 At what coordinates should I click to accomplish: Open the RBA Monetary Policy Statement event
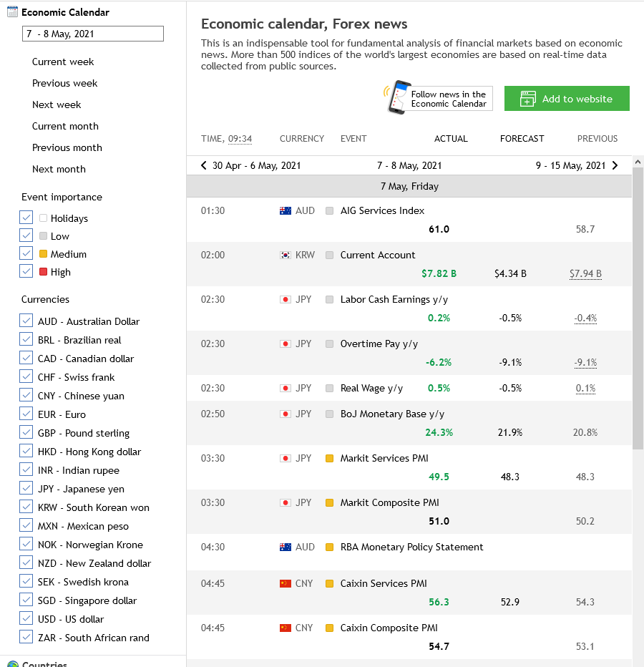(411, 547)
